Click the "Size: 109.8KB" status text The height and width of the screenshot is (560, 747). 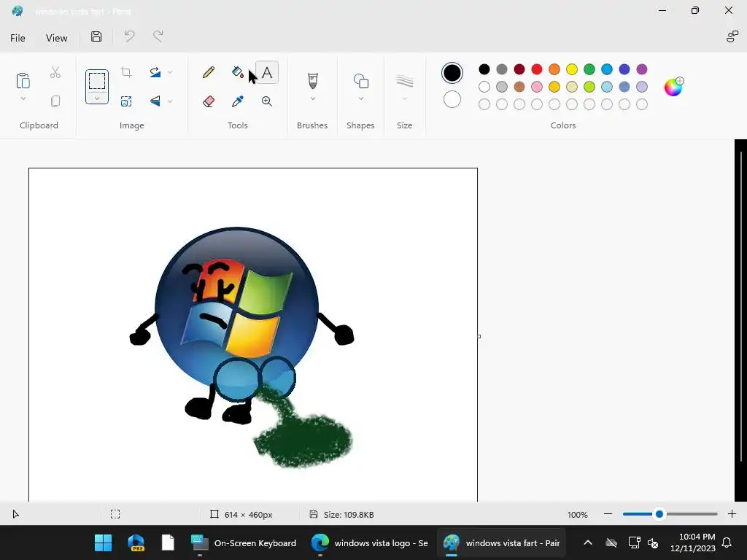tap(349, 515)
